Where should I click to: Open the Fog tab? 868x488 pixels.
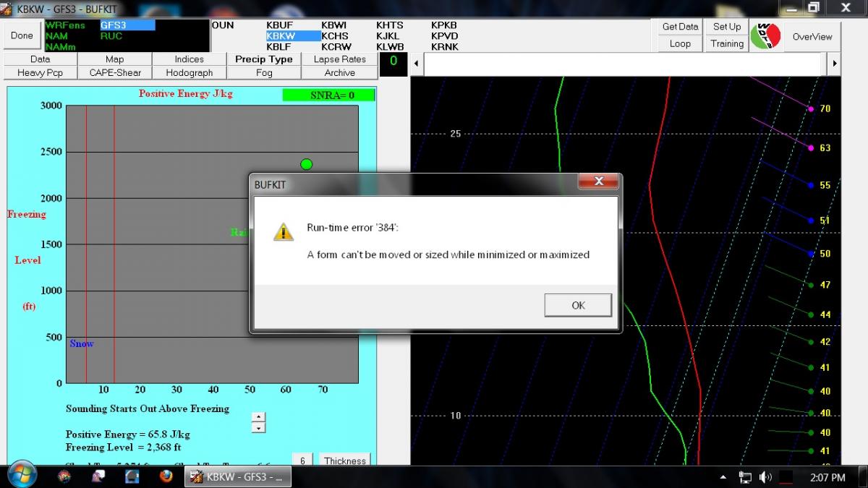pos(264,73)
